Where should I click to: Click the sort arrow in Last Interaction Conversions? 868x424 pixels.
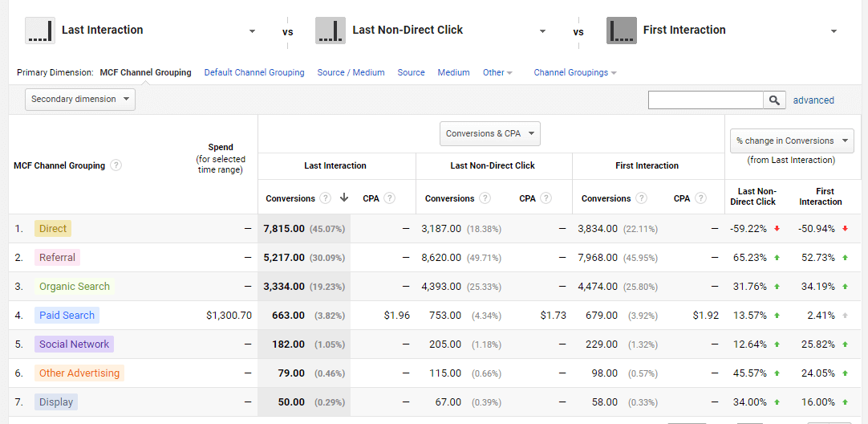tap(344, 198)
